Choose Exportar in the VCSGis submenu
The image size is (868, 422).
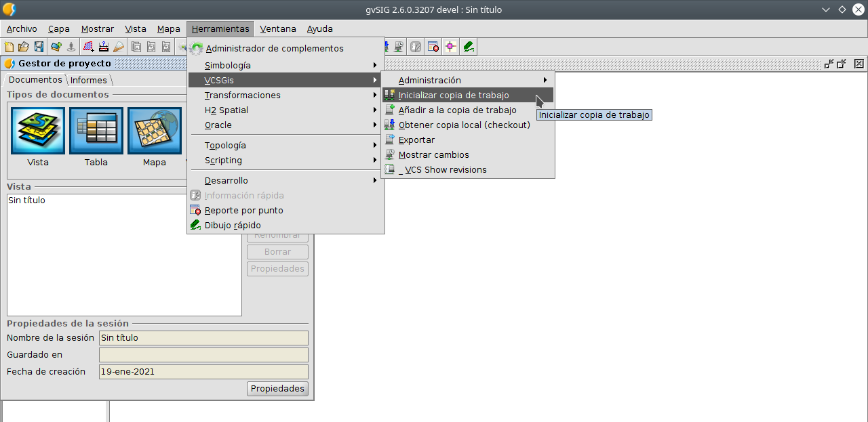tap(468, 140)
